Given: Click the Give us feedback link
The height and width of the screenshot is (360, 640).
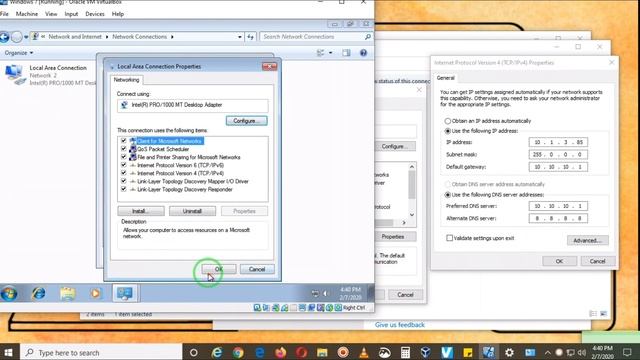Looking at the screenshot, I should point(400,325).
